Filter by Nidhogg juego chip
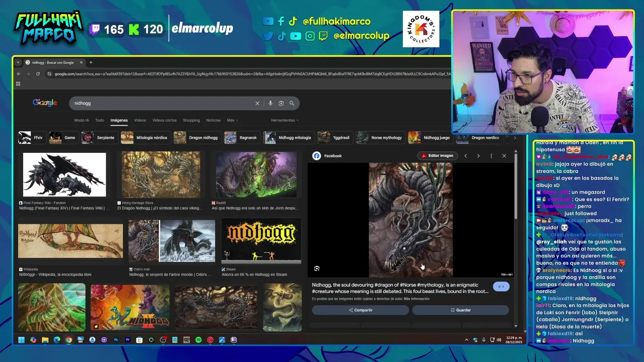This screenshot has width=644, height=362. pos(430,138)
